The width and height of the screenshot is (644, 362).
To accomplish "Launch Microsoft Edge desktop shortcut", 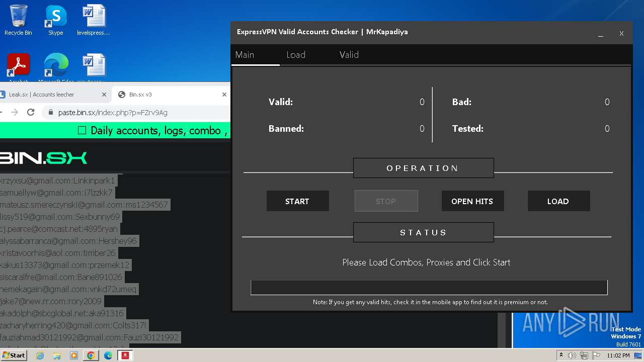I will coord(56,68).
